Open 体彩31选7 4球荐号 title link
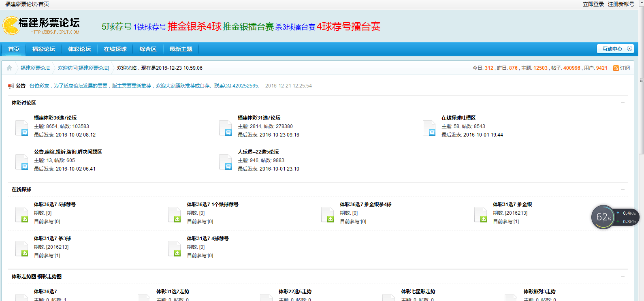644x301 pixels. [208, 239]
